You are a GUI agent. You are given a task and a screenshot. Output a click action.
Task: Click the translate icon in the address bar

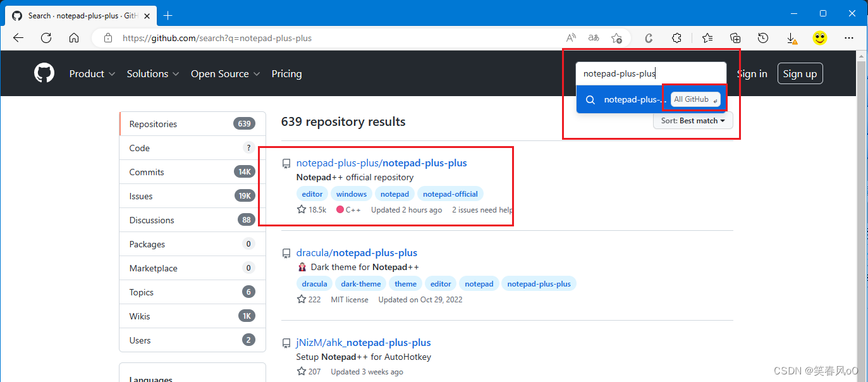594,38
